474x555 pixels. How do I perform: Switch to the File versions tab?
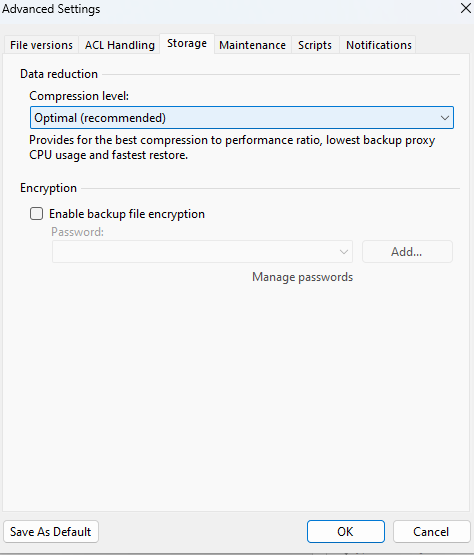coord(41,45)
